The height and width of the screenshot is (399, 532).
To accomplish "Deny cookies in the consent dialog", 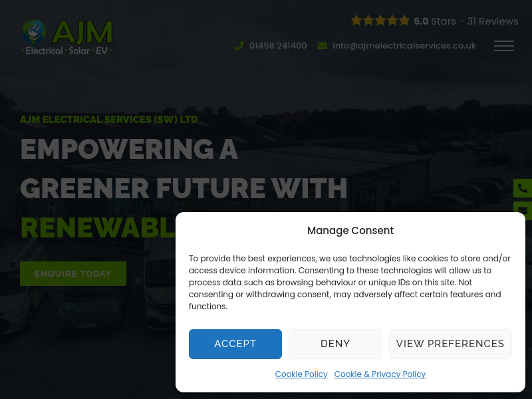I will pos(335,344).
